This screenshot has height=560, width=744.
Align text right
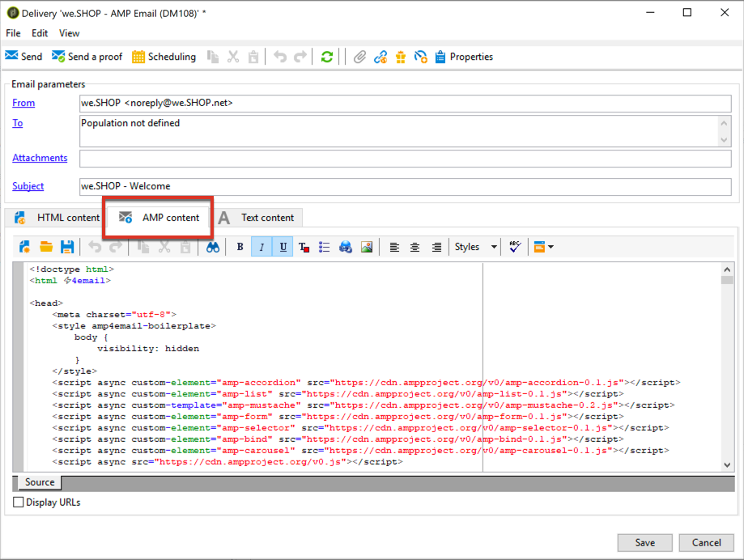pyautogui.click(x=436, y=247)
